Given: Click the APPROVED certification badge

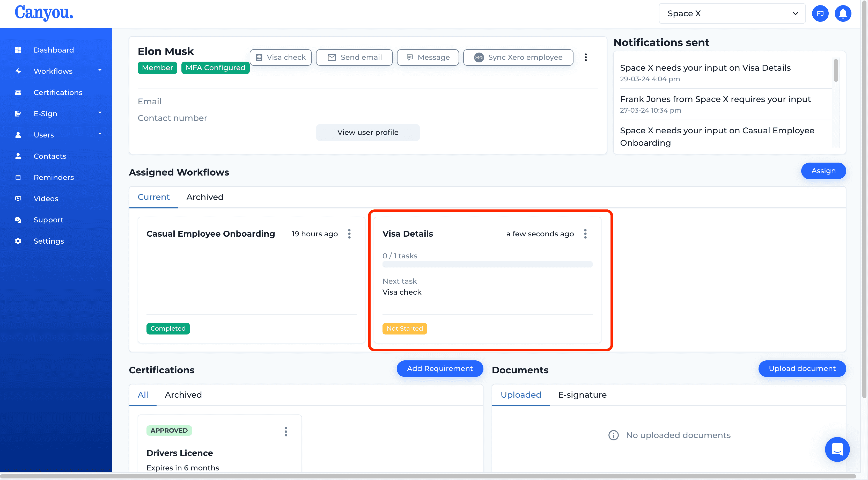Looking at the screenshot, I should click(169, 431).
